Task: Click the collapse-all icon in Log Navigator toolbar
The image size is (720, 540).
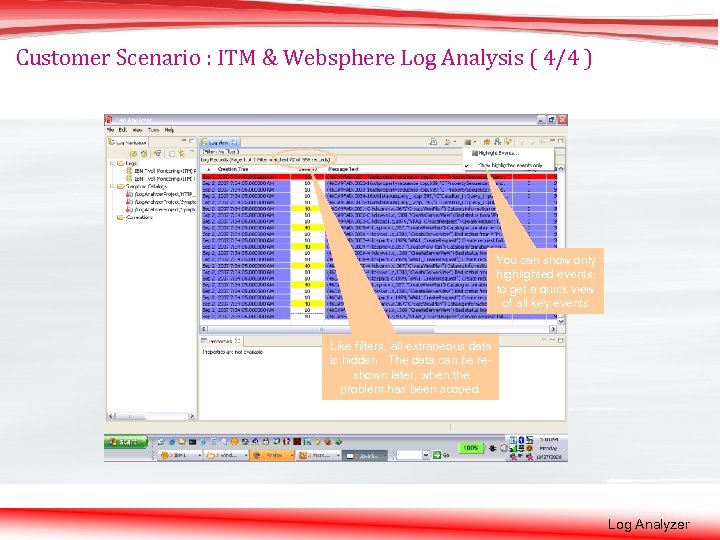Action: [x=172, y=154]
